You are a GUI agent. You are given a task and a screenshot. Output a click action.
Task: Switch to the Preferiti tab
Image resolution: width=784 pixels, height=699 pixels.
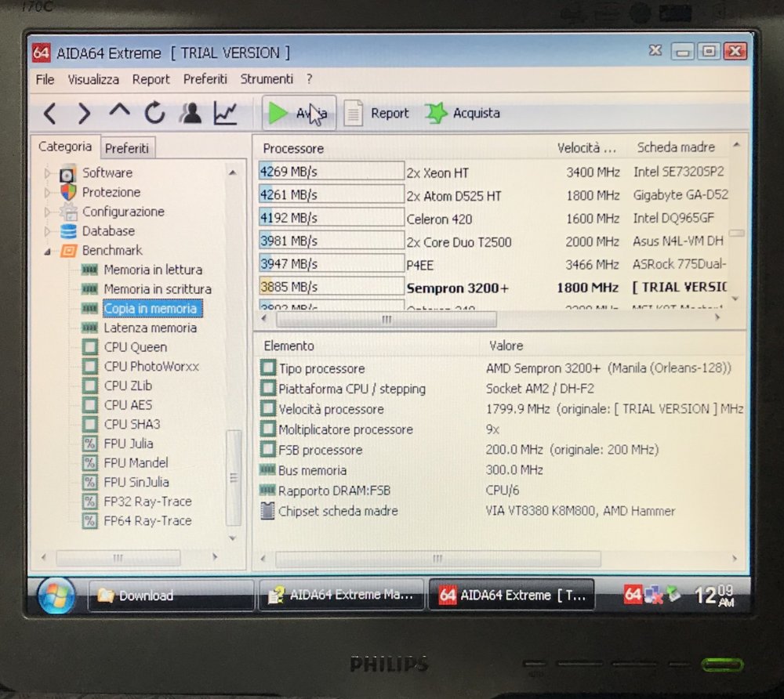point(126,148)
